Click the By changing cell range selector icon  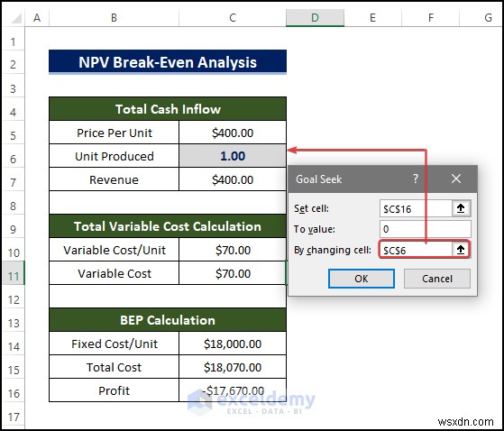click(461, 250)
